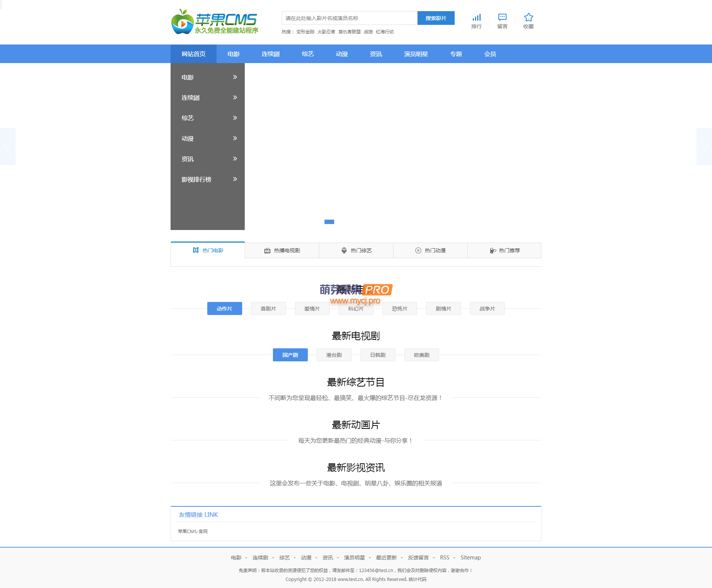Switch to the 热门推荐 tab
712x588 pixels.
pyautogui.click(x=504, y=250)
